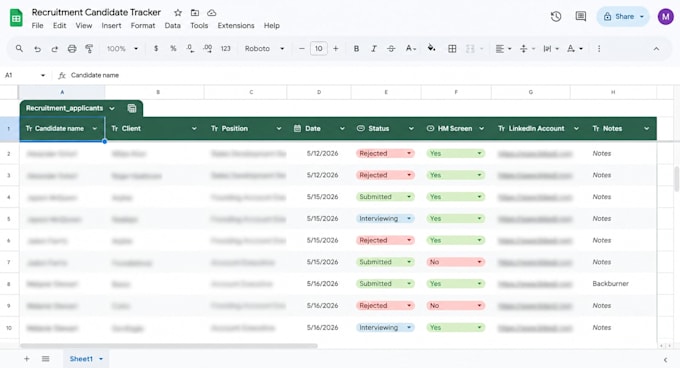
Task: Toggle strikethrough formatting
Action: click(391, 49)
